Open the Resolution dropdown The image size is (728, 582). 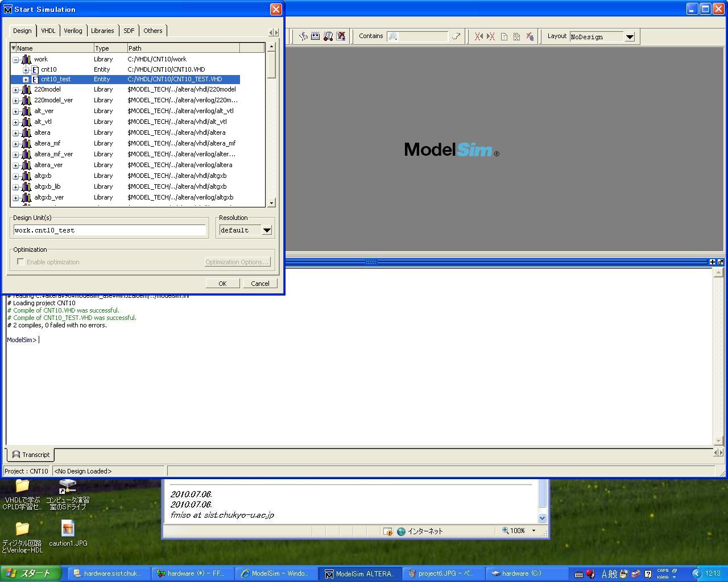tap(267, 230)
